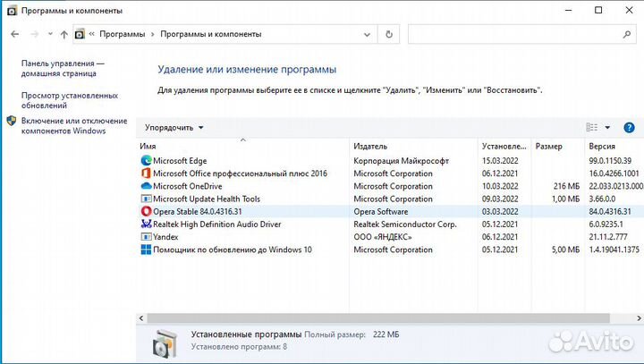Open Панель управления домашняя страница link
The image size is (644, 364).
coord(63,68)
